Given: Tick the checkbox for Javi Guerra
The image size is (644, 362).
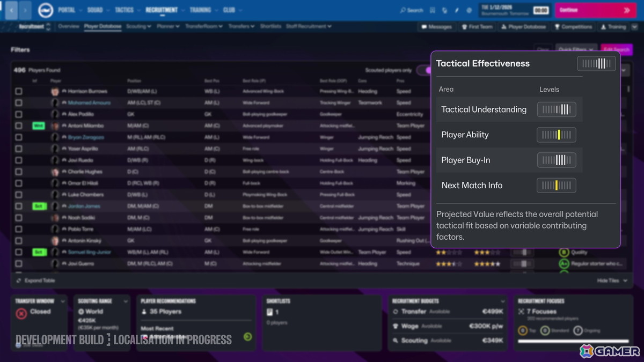Looking at the screenshot, I should 19,264.
